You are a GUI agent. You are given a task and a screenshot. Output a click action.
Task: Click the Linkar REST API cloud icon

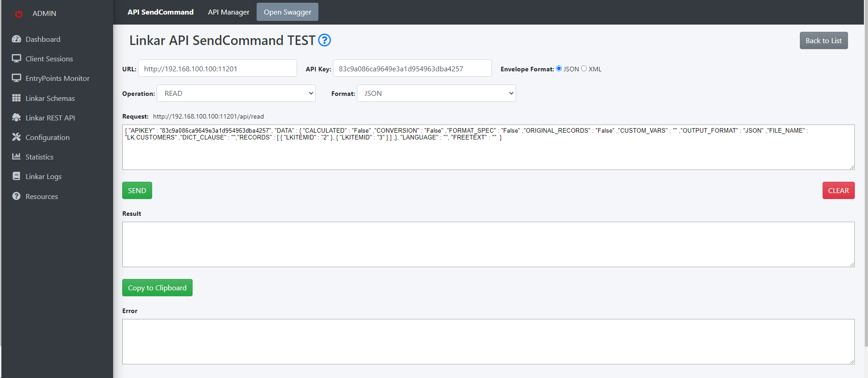[x=16, y=118]
